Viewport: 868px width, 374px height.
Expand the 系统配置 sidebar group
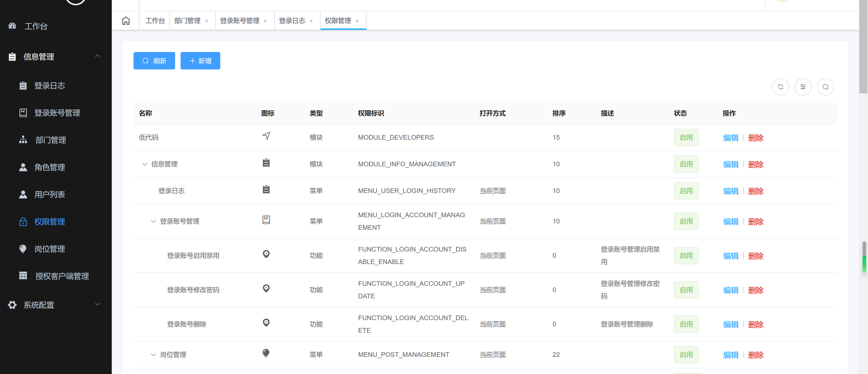[98, 304]
